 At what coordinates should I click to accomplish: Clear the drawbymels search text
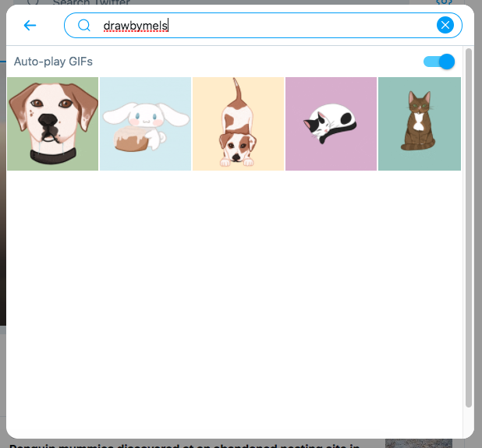[x=445, y=25]
